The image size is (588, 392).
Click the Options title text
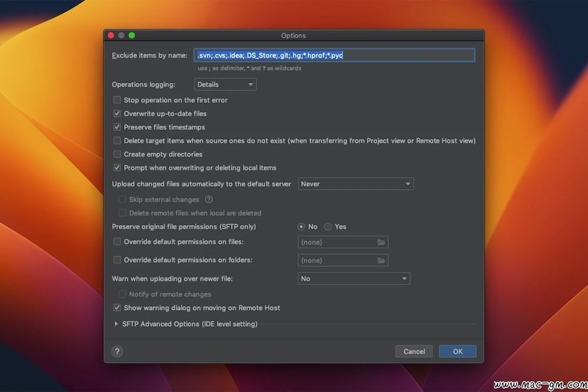[293, 36]
